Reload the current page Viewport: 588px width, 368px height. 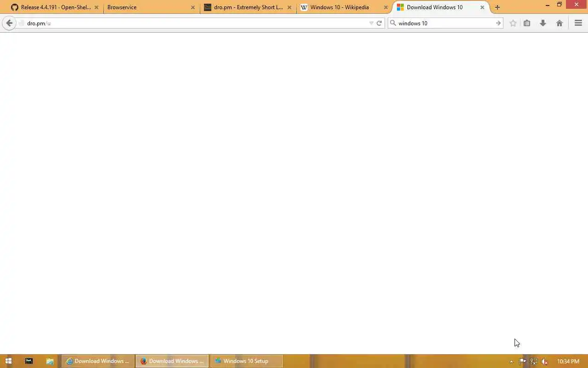379,23
